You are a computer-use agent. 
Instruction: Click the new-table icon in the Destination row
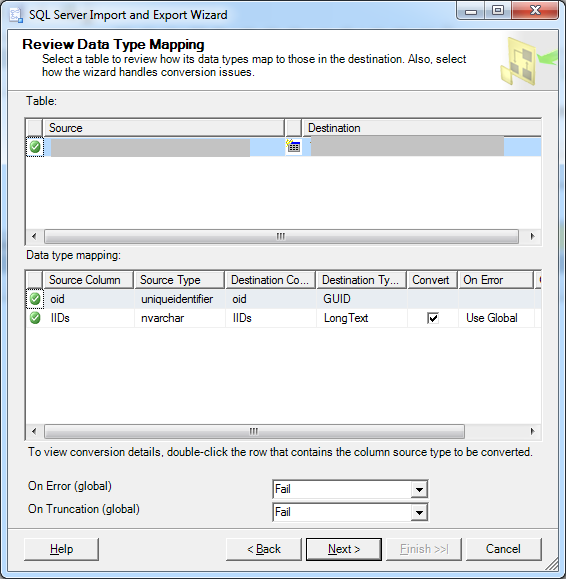(x=294, y=147)
